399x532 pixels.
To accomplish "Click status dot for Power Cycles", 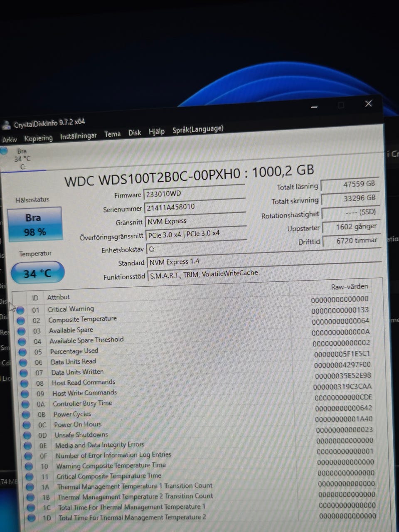I will click(x=26, y=414).
